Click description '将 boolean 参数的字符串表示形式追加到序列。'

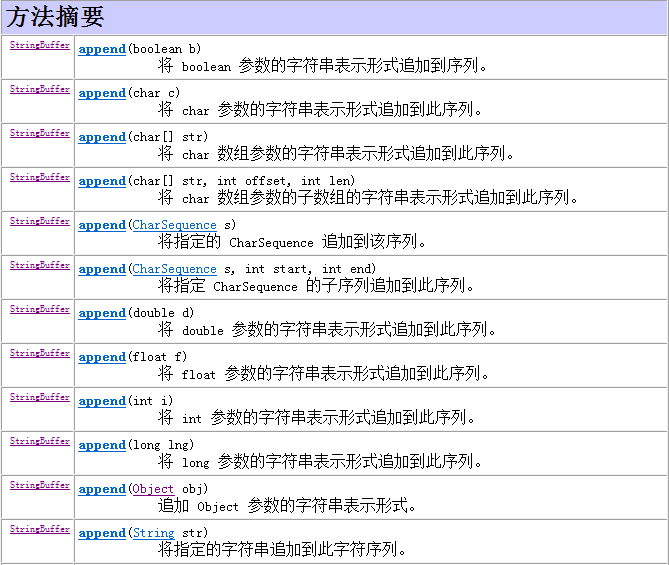click(x=323, y=66)
